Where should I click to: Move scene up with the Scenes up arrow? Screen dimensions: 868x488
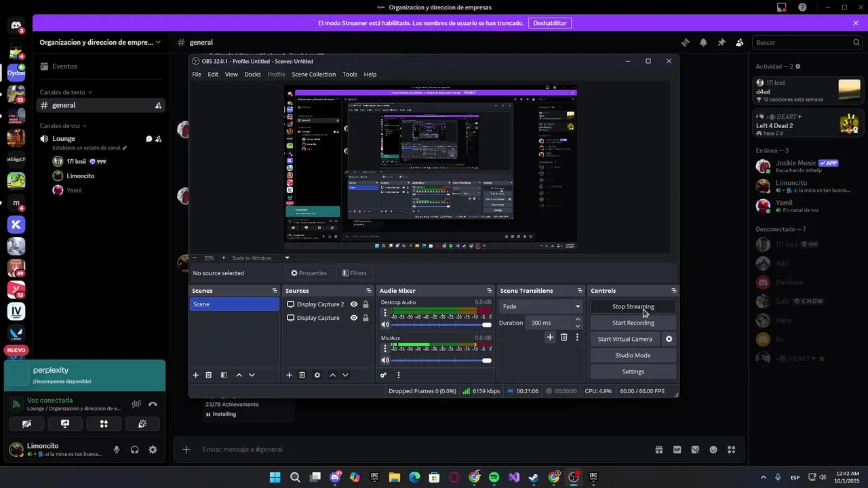[239, 375]
